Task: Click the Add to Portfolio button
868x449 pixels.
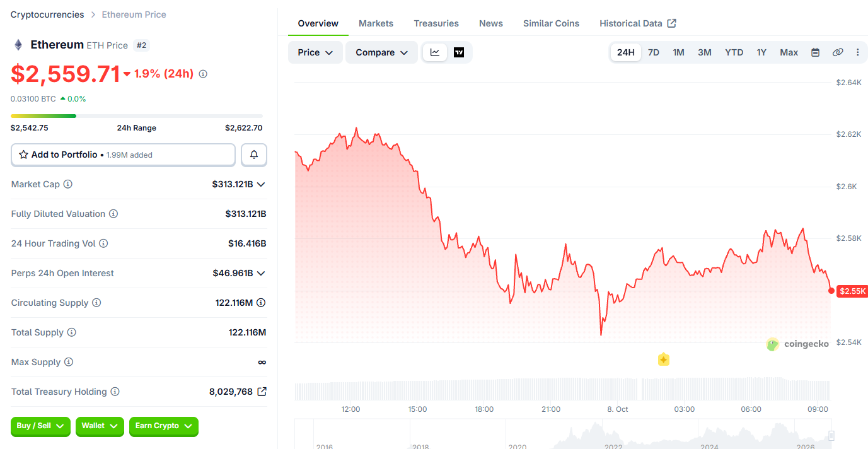Action: [123, 155]
